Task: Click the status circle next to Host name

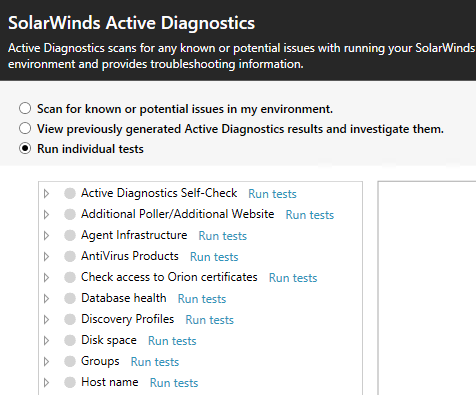Action: [x=70, y=382]
